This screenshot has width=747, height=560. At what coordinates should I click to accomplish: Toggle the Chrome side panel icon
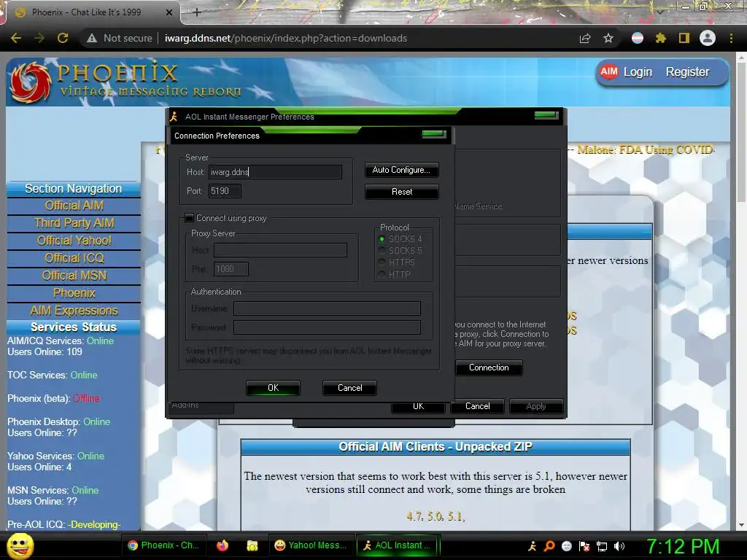point(684,38)
